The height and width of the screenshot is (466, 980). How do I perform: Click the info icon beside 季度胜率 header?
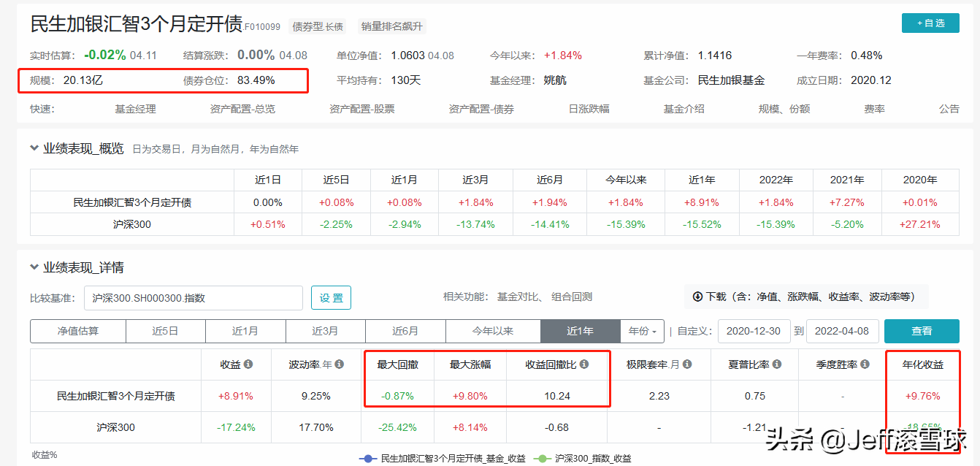click(864, 364)
